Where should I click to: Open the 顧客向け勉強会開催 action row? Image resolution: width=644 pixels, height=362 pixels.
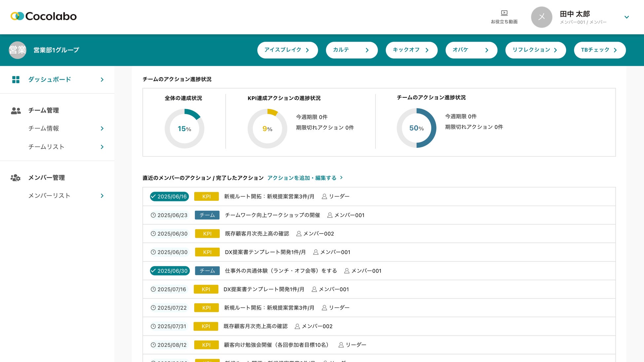(x=276, y=345)
